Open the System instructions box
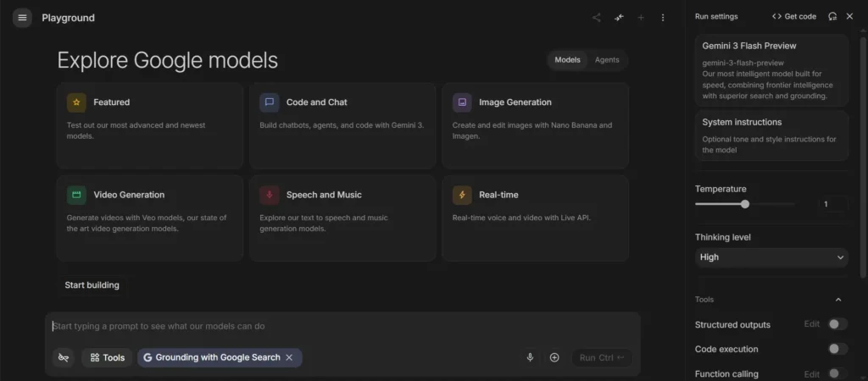The image size is (868, 381). (771, 135)
